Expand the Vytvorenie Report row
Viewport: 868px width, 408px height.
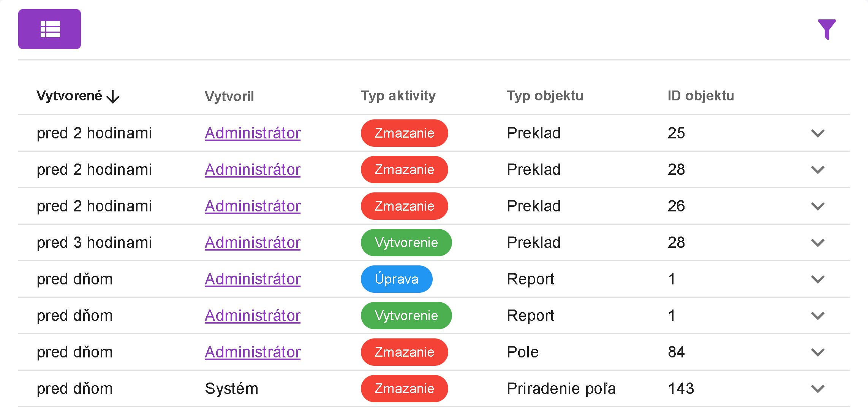[817, 316]
